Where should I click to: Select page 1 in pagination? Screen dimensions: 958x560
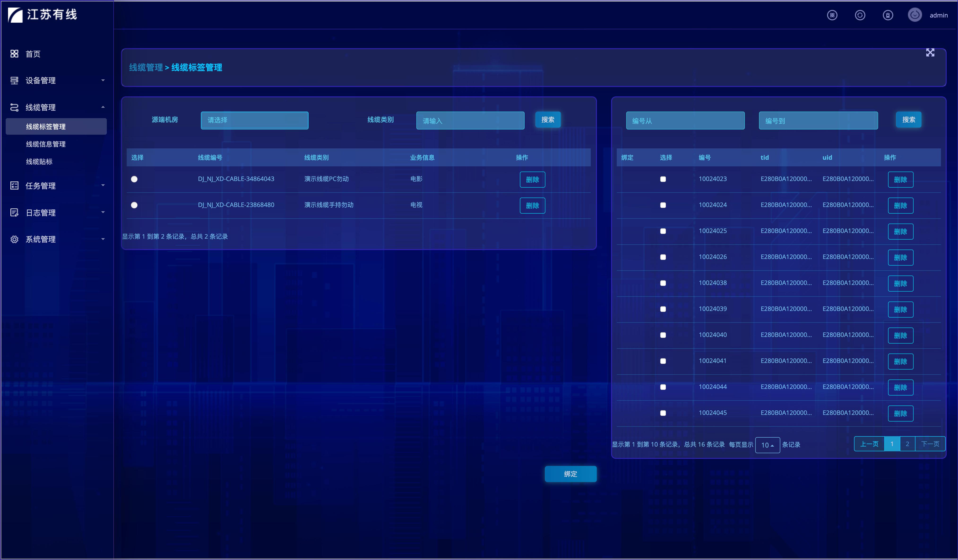(892, 444)
